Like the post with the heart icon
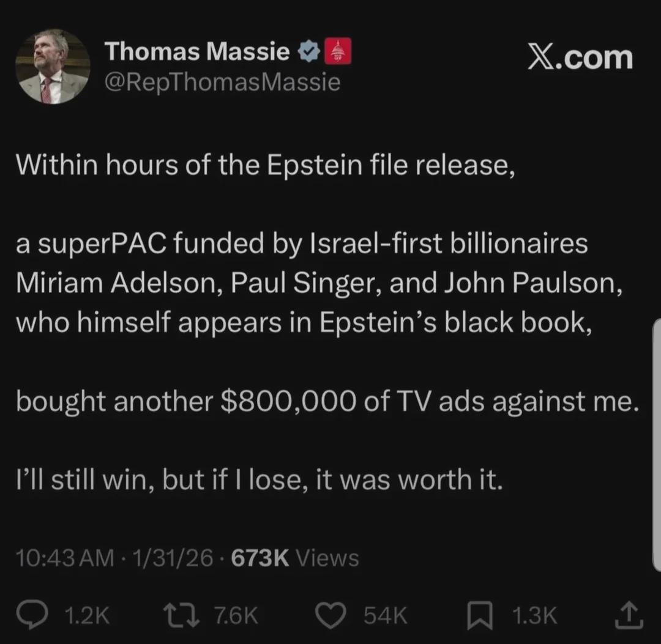Image resolution: width=661 pixels, height=644 pixels. [333, 616]
